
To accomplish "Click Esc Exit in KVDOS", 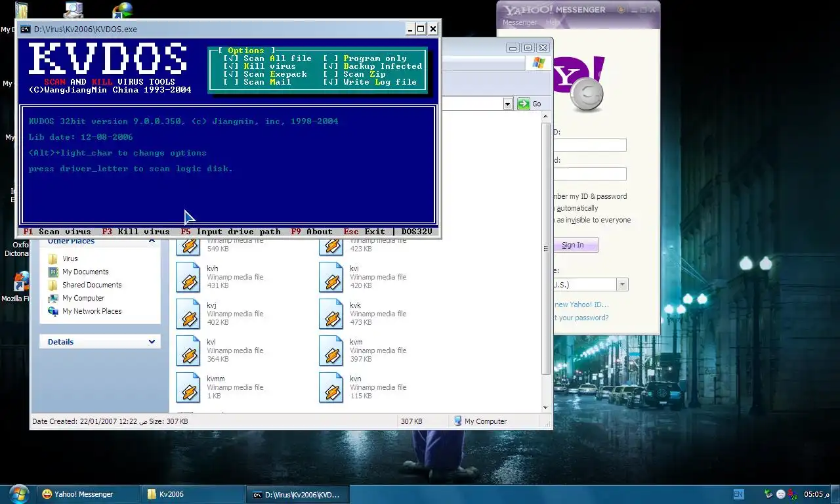I will pos(364,232).
